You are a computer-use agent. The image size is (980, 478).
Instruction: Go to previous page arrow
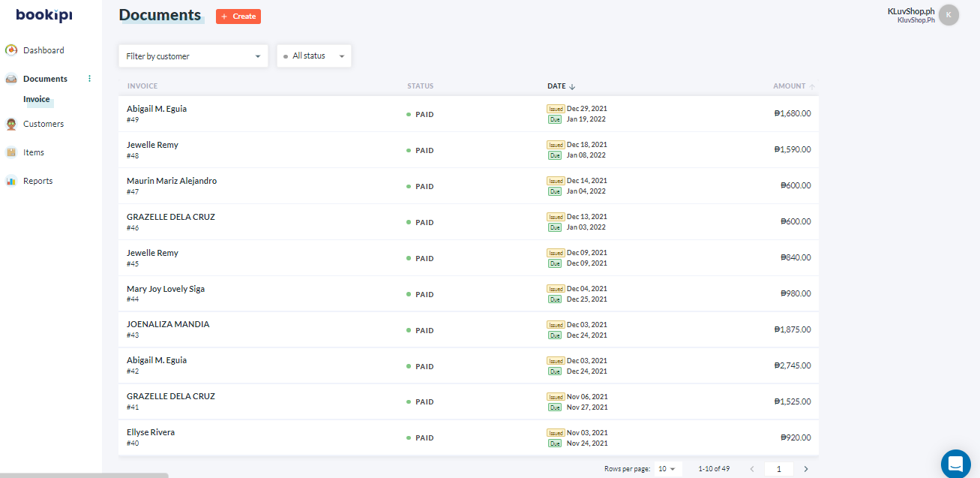click(x=752, y=469)
